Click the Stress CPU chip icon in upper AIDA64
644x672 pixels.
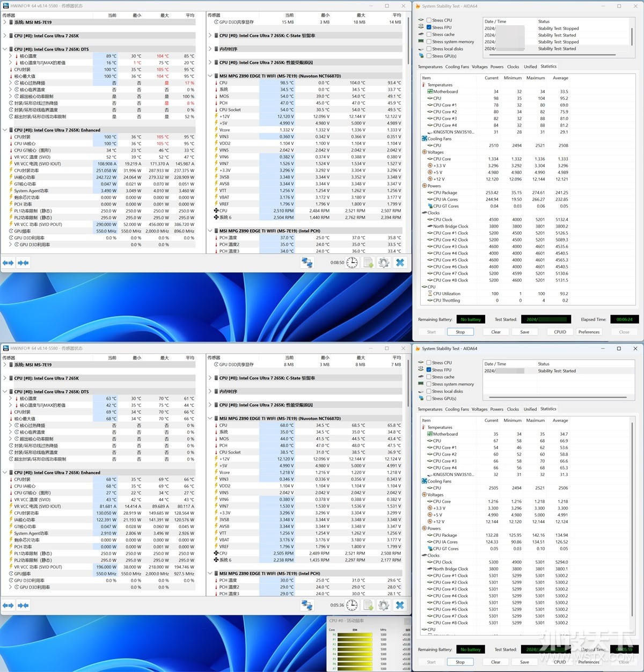pyautogui.click(x=421, y=20)
